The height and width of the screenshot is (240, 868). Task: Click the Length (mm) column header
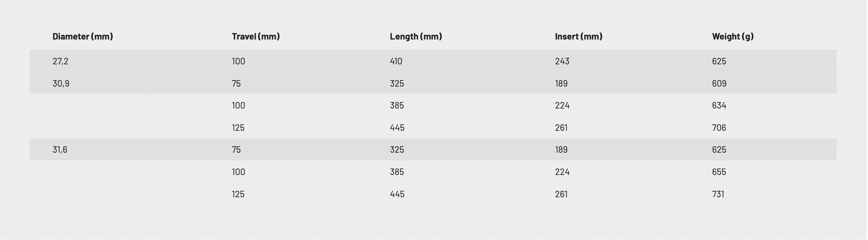(x=416, y=37)
